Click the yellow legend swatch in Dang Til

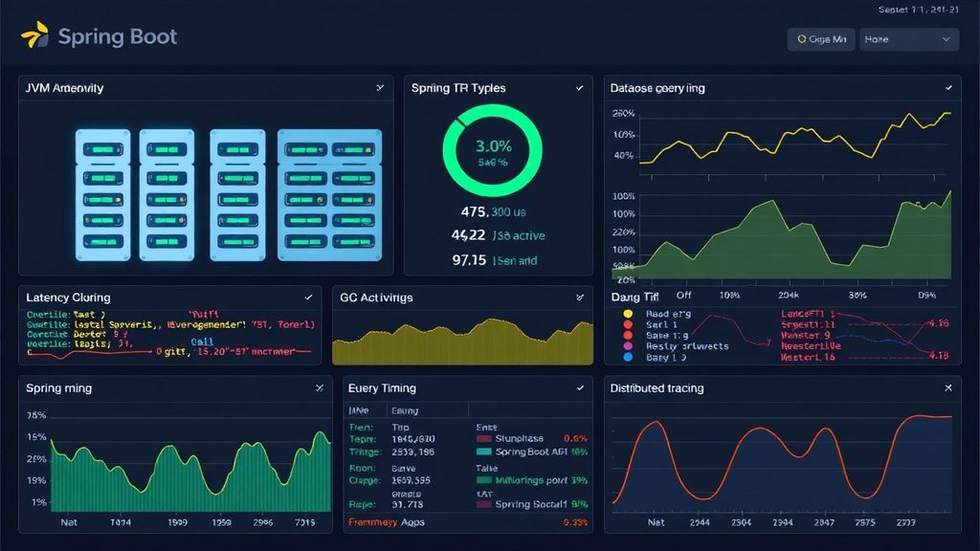(627, 313)
